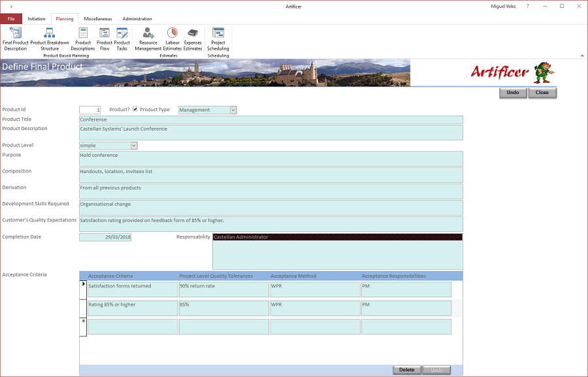
Task: Click empty Acceptance Criteria cell in new row
Action: pyautogui.click(x=133, y=327)
